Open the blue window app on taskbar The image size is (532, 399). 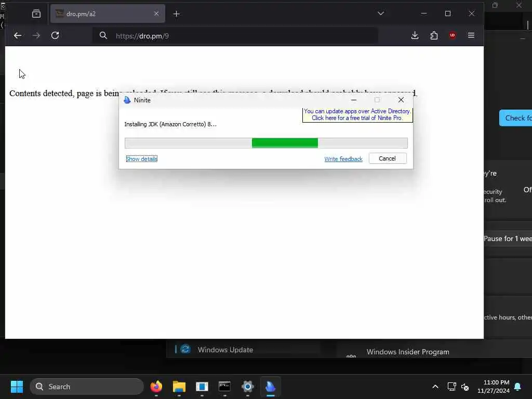202,387
